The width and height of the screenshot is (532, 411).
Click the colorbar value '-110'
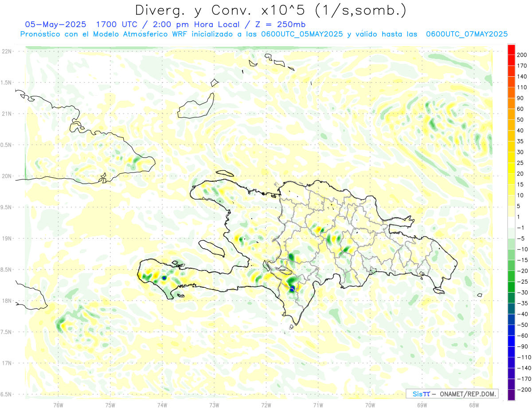point(524,357)
